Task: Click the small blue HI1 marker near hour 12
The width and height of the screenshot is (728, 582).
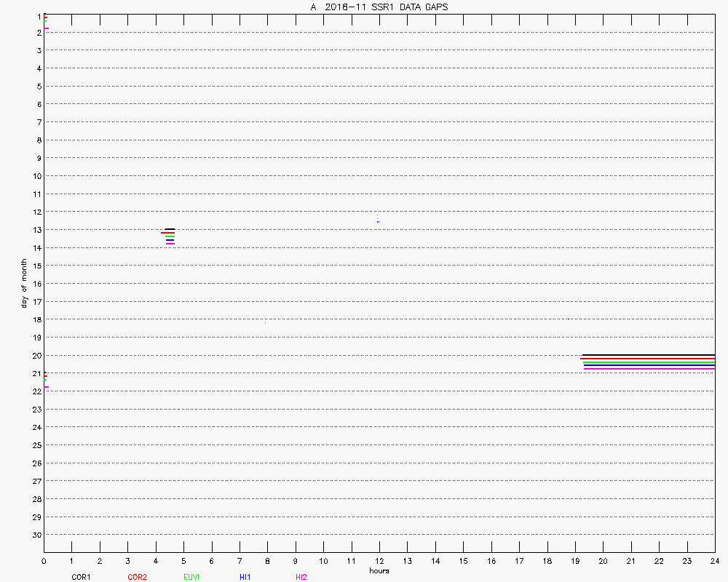Action: coord(378,221)
